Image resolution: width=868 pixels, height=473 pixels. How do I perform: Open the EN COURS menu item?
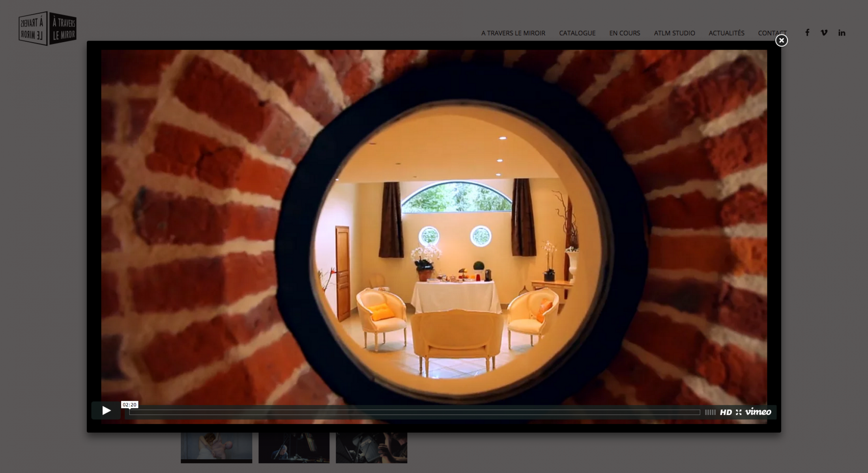[625, 33]
